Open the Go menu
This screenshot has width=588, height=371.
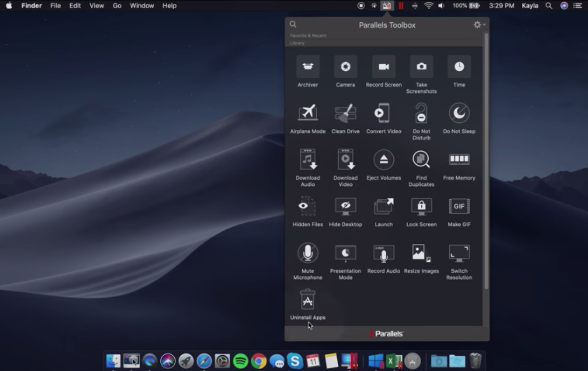click(117, 6)
